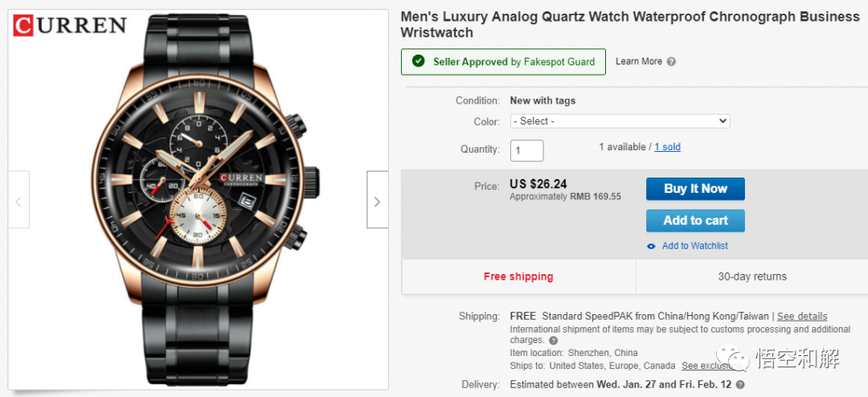Viewport: 868px width, 397px height.
Task: Click the main watch product image
Action: click(x=197, y=201)
